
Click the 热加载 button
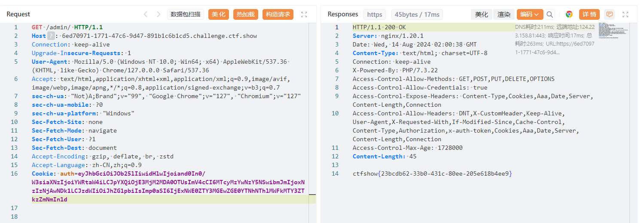[246, 14]
